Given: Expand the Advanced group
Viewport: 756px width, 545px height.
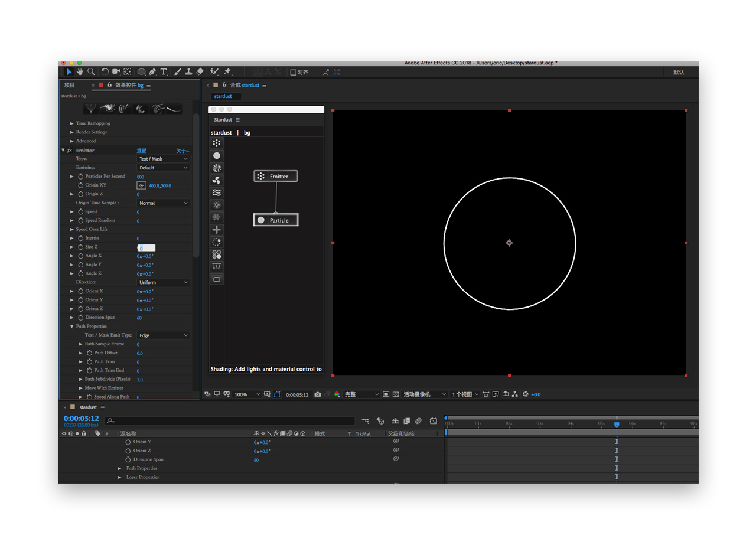Looking at the screenshot, I should 72,141.
